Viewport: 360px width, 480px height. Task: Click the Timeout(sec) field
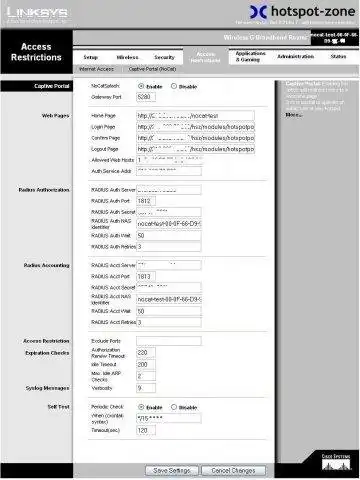click(146, 430)
